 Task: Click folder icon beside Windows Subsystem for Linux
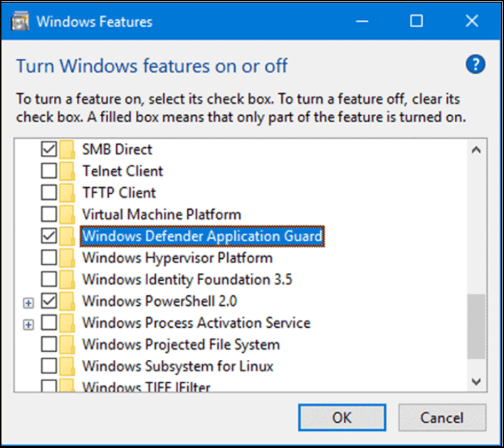click(x=68, y=367)
